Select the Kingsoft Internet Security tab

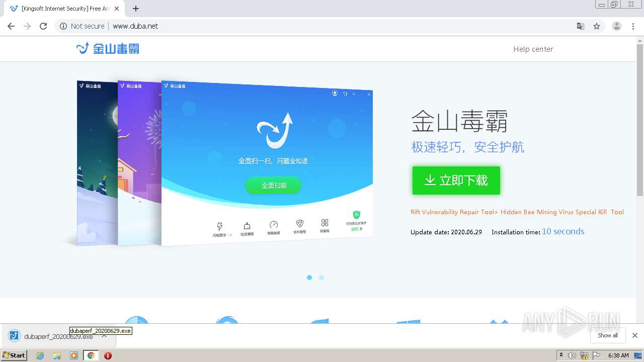click(63, 9)
